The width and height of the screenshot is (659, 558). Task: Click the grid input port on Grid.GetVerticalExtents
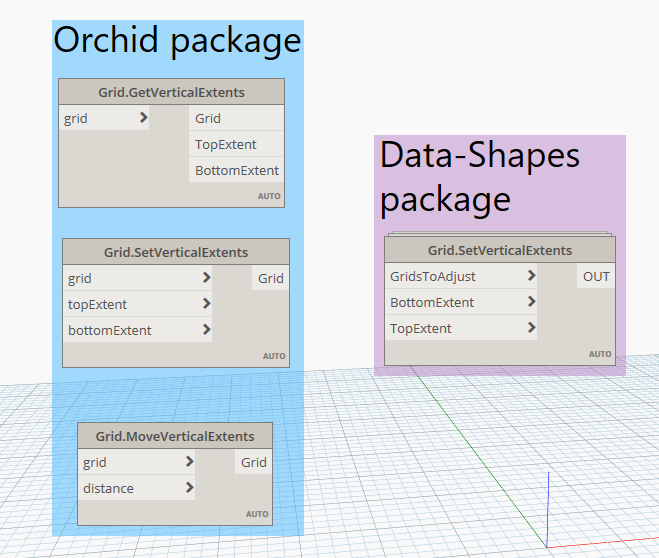[x=104, y=118]
